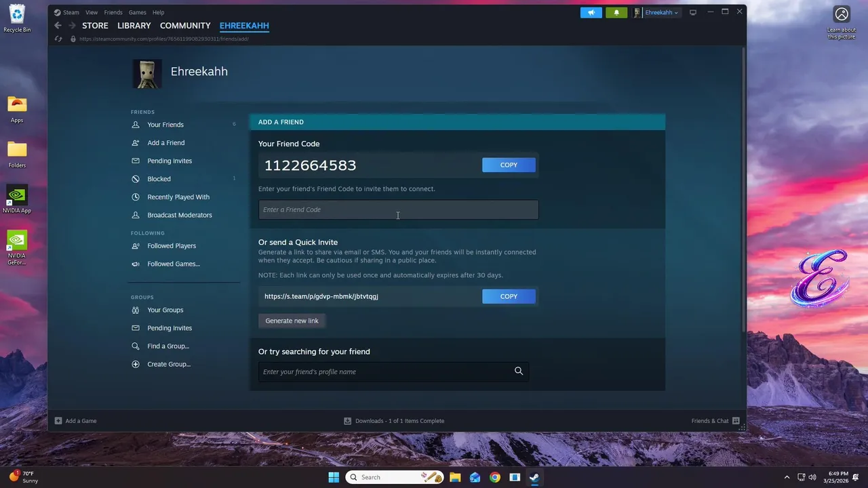868x488 pixels.
Task: Click the Ehreekahh profile avatar image
Action: pos(147,74)
